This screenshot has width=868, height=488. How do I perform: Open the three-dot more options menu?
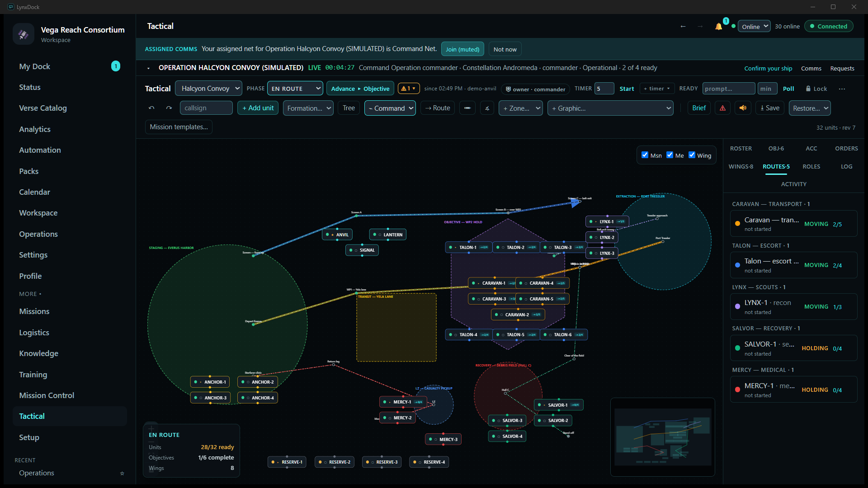click(x=842, y=89)
